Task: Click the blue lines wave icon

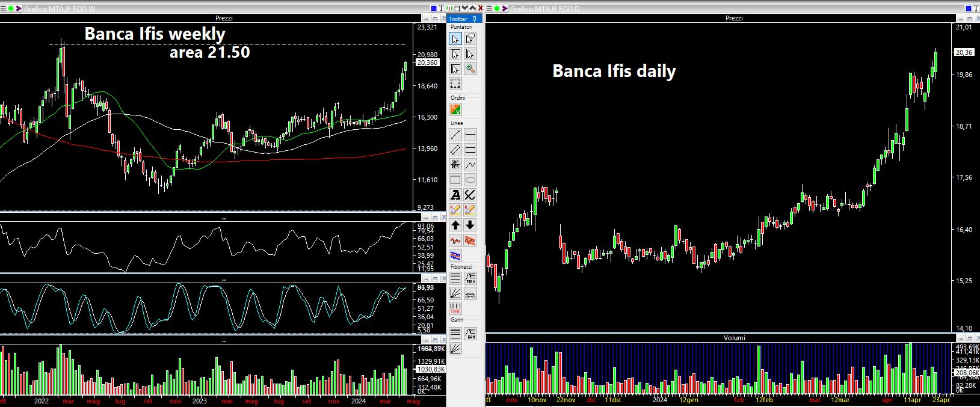Action: 455,255
